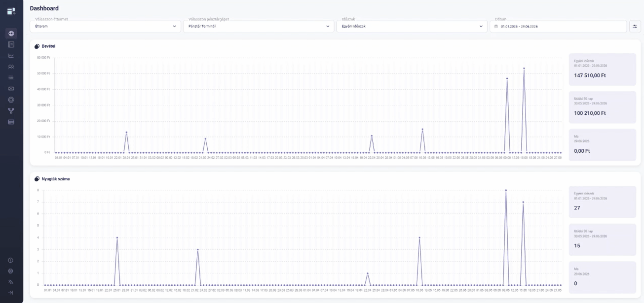Image resolution: width=644 pixels, height=303 pixels.
Task: Open the line chart analytics sidebar icon
Action: click(x=11, y=56)
